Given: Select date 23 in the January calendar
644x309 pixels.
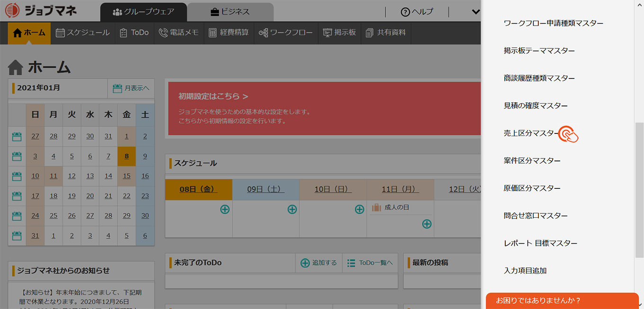Looking at the screenshot, I should coord(145,195).
